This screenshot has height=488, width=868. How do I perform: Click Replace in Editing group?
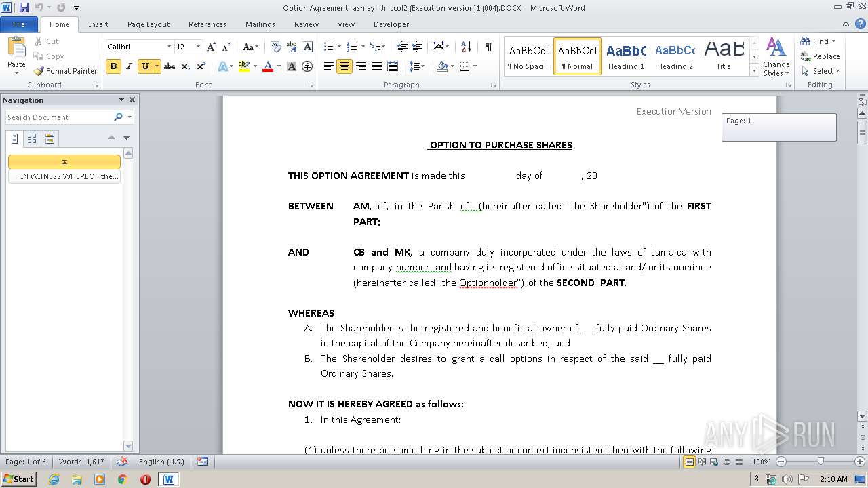[x=820, y=56]
